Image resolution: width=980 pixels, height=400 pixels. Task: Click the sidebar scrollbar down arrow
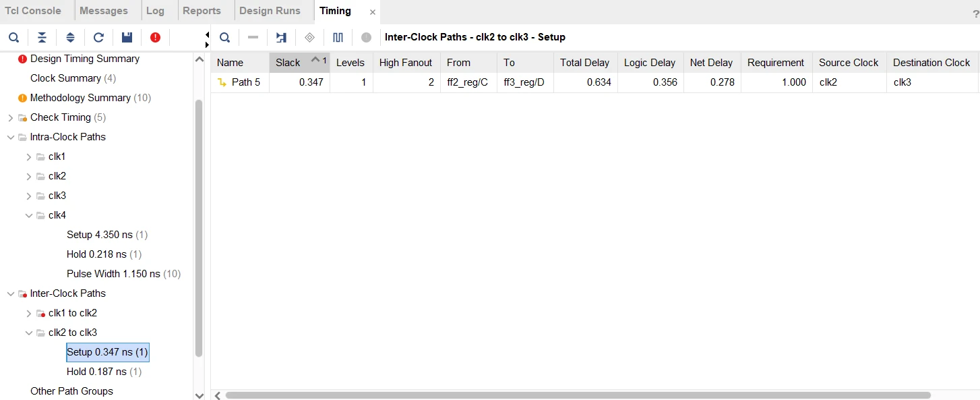pyautogui.click(x=200, y=397)
